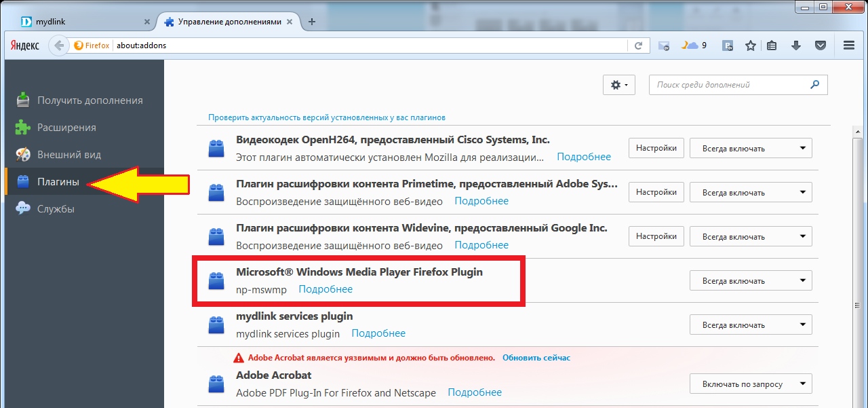Select 'Расширения' in the sidebar
This screenshot has width=868, height=408.
(x=66, y=128)
